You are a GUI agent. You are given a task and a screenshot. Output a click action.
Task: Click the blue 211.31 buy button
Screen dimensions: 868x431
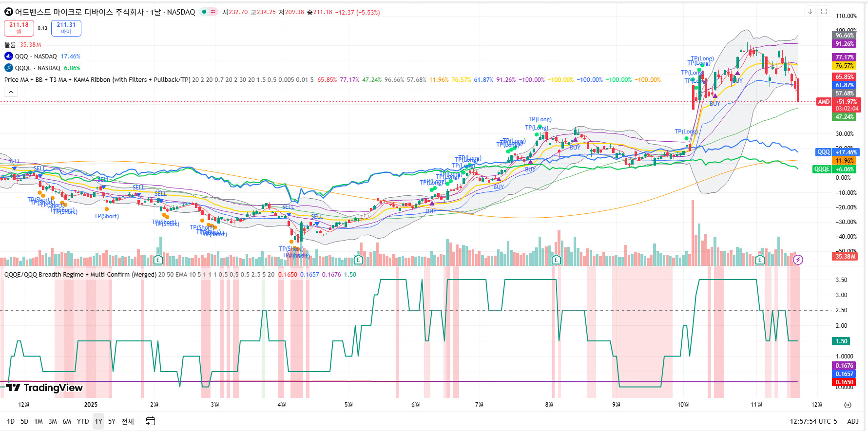pos(66,28)
